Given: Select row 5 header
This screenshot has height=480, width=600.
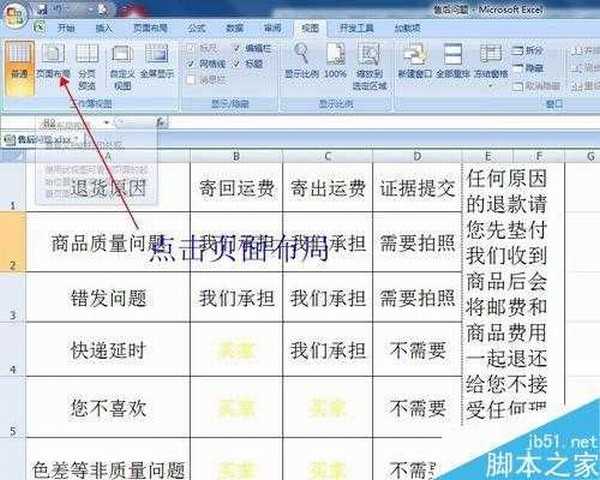Looking at the screenshot, I should (13, 407).
